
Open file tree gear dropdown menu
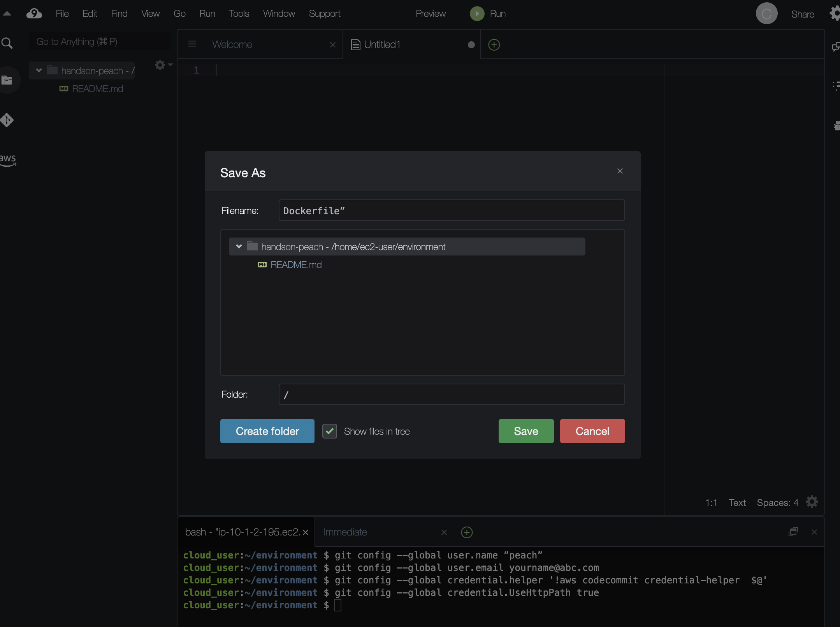163,65
